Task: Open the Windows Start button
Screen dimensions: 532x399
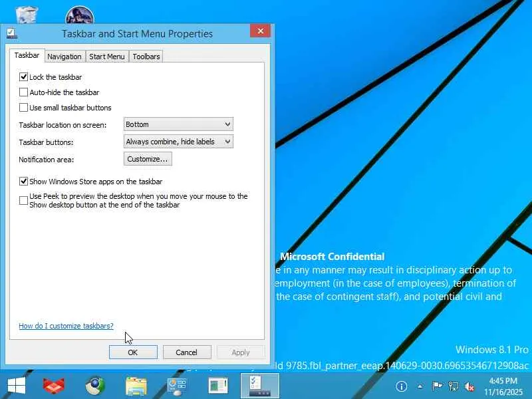Action: [x=16, y=386]
